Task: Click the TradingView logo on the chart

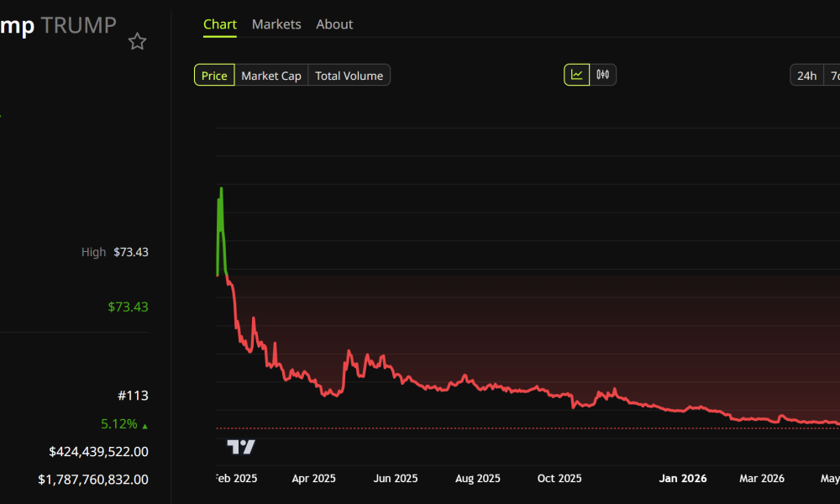Action: click(241, 447)
